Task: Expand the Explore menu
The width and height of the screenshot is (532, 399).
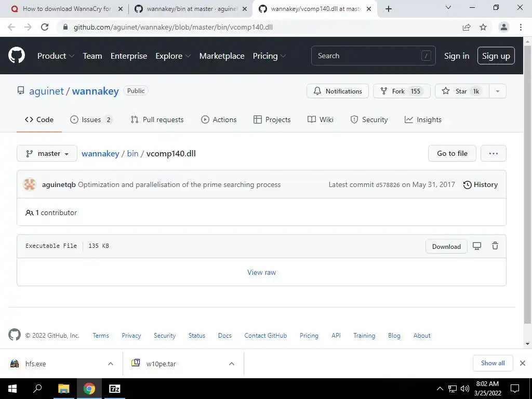Action: point(173,56)
